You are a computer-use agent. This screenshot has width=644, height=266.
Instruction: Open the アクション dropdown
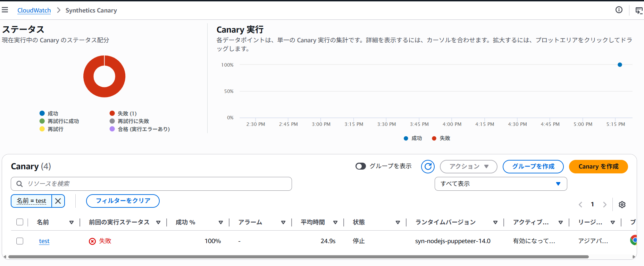(x=468, y=166)
